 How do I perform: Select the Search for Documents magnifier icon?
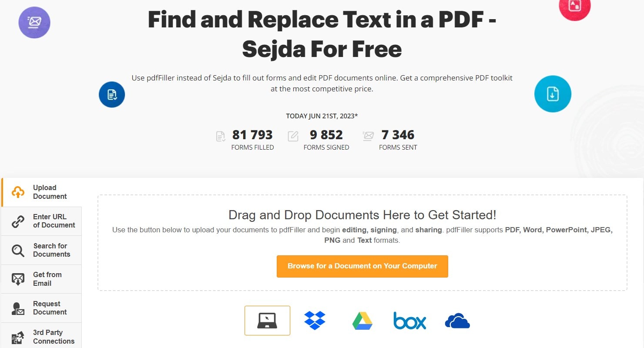tap(18, 250)
